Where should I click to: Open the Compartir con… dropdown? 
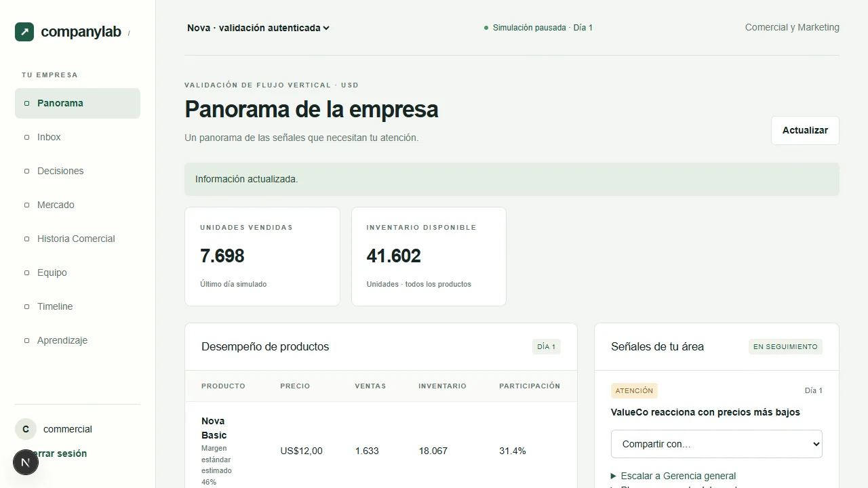[x=716, y=444]
